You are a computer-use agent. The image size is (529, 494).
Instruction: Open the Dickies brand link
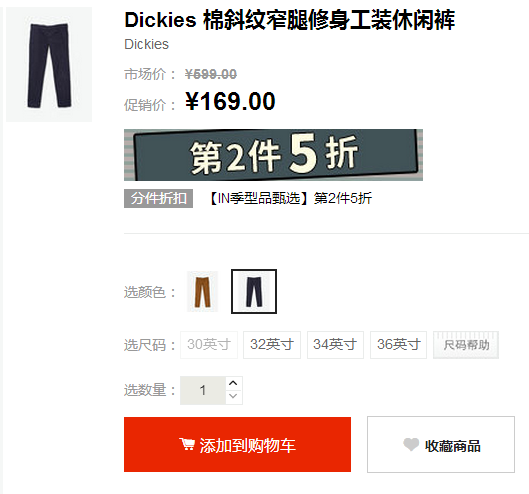[146, 44]
